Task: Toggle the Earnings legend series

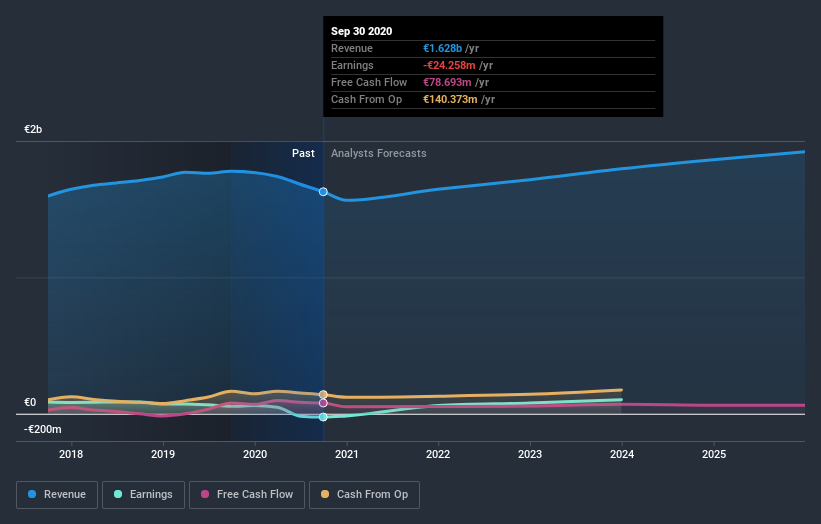Action: [143, 495]
